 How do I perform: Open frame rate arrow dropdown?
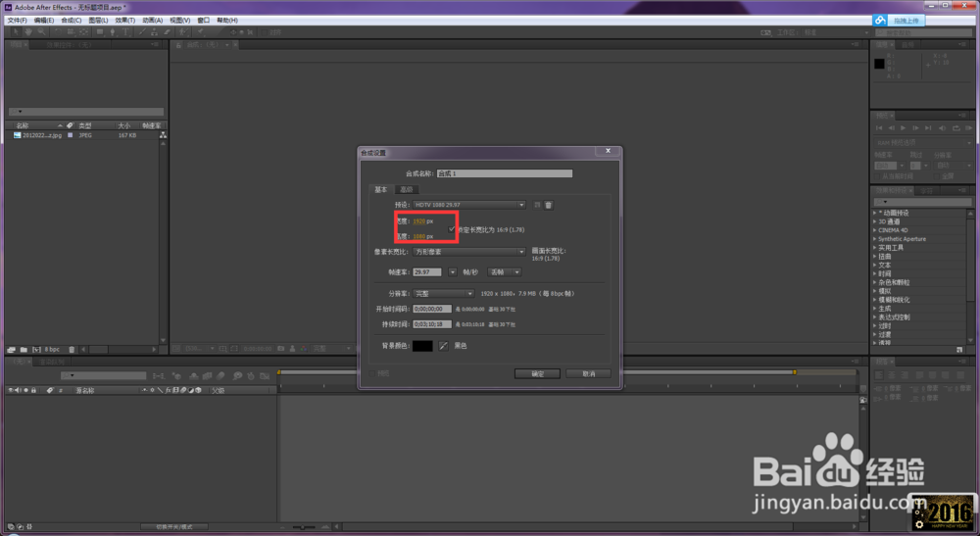pyautogui.click(x=453, y=272)
